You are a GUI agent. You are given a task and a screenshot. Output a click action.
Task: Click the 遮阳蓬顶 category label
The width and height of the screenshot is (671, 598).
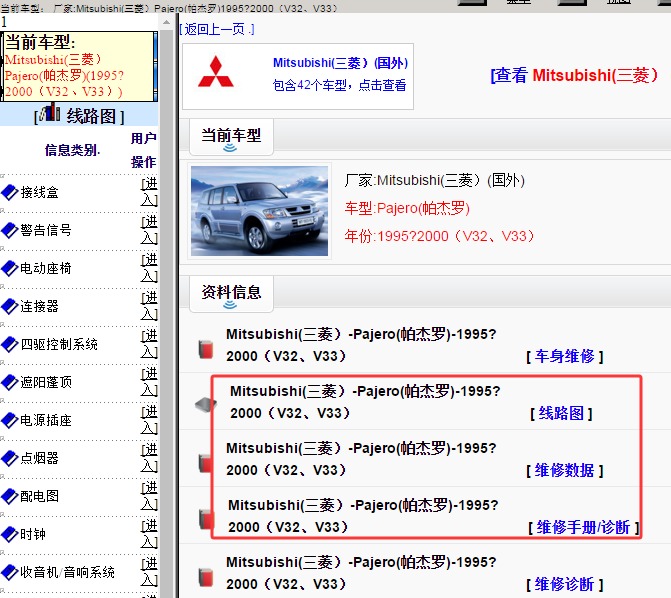[46, 382]
